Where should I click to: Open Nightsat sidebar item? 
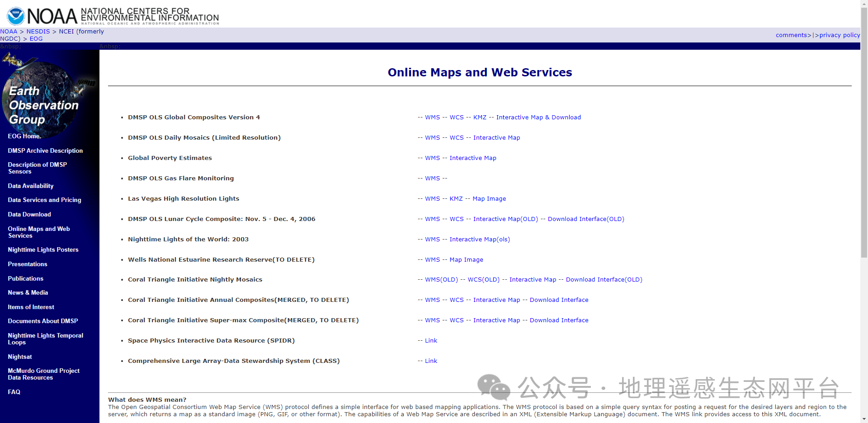point(20,357)
